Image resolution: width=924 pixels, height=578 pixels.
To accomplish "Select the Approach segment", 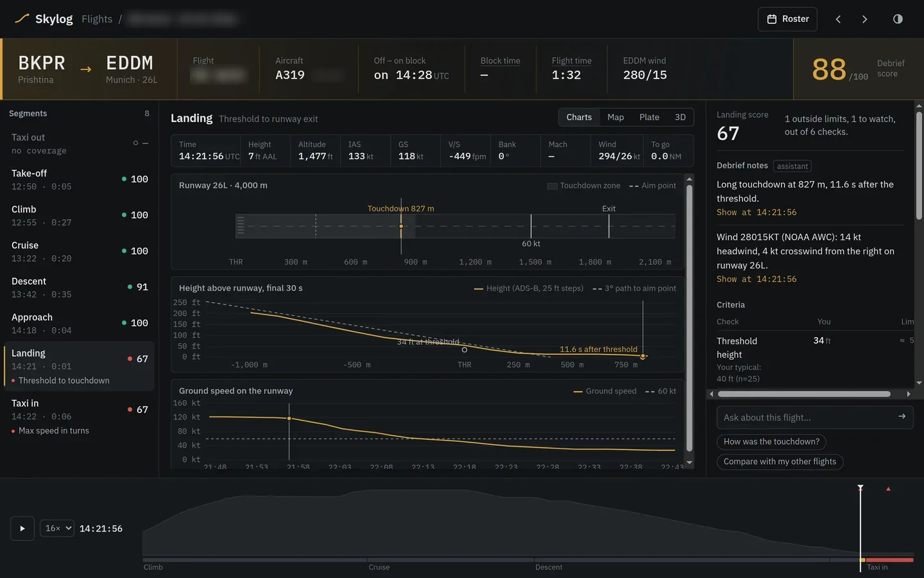I will click(80, 323).
